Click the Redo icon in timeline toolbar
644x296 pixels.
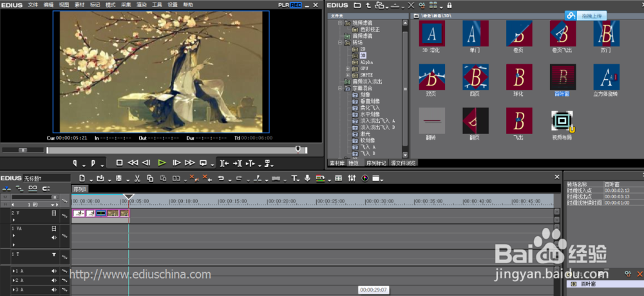coord(239,178)
